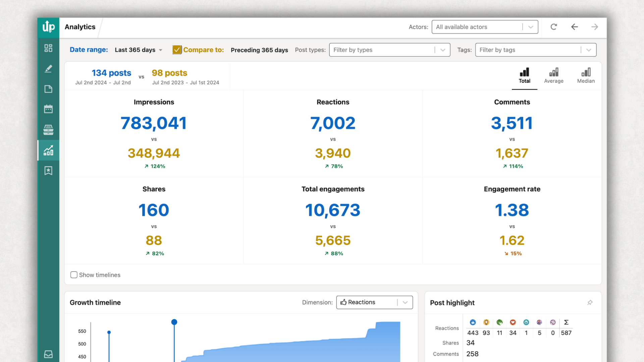
Task: Pin the Post highlight panel
Action: click(590, 303)
